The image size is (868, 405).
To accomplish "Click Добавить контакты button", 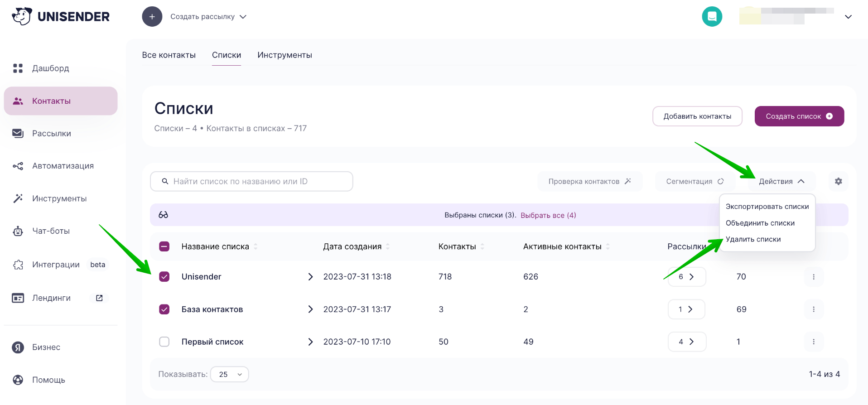I will tap(698, 116).
